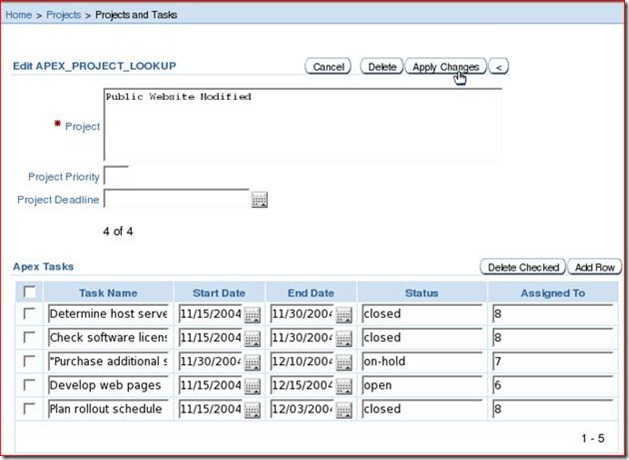Focus the Project Deadline field

(177, 198)
